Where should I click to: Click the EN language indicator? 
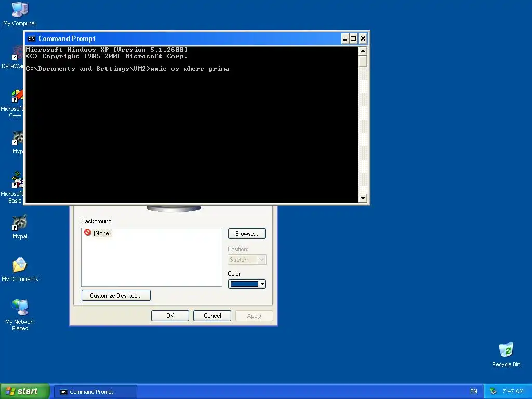pyautogui.click(x=474, y=391)
